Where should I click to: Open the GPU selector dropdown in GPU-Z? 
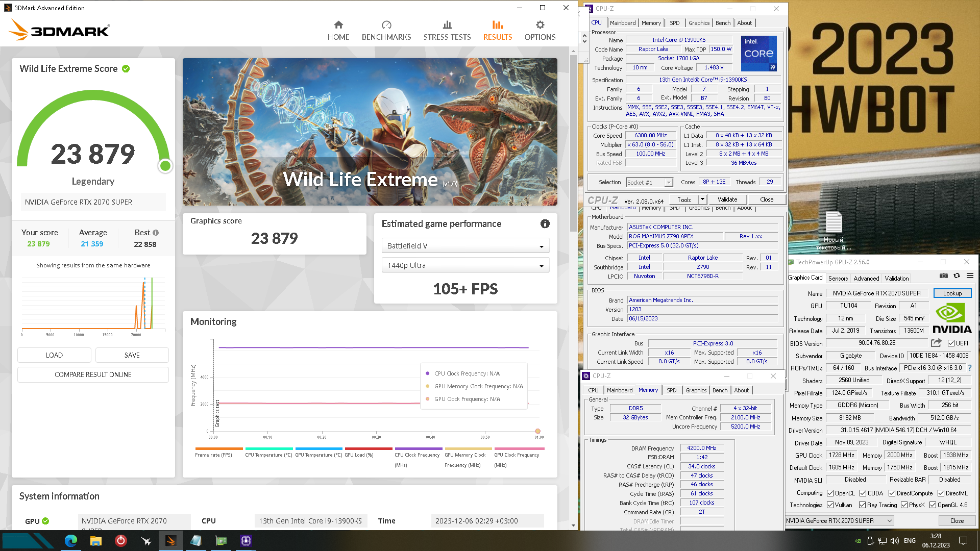840,521
